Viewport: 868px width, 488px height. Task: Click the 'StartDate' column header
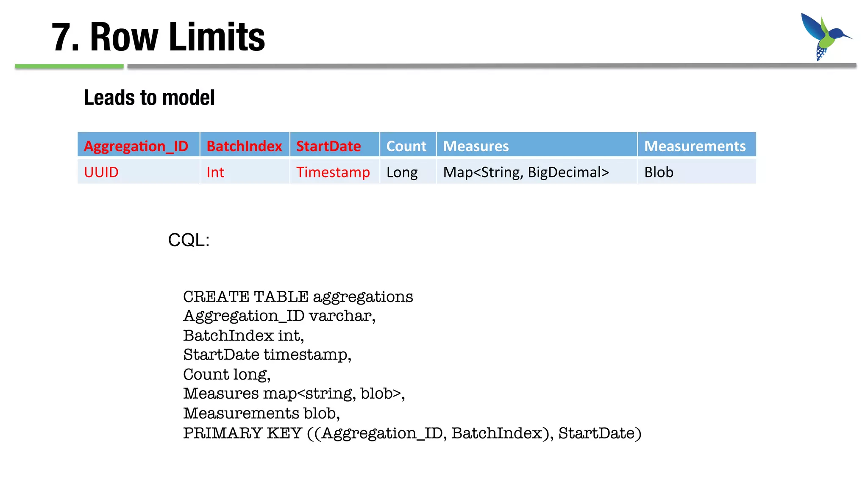[334, 144]
